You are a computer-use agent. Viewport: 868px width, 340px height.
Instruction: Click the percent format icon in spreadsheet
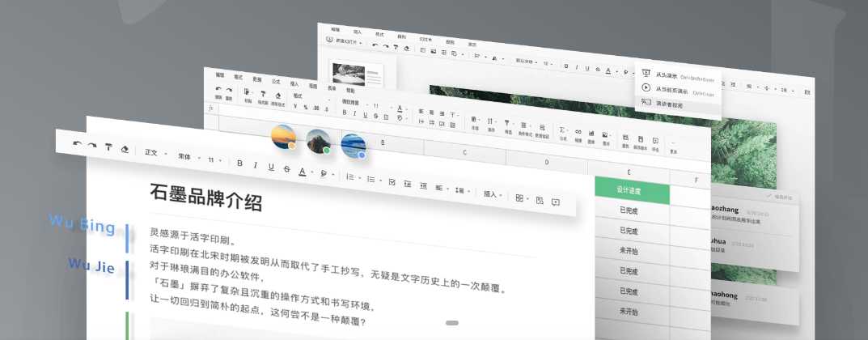pyautogui.click(x=306, y=107)
